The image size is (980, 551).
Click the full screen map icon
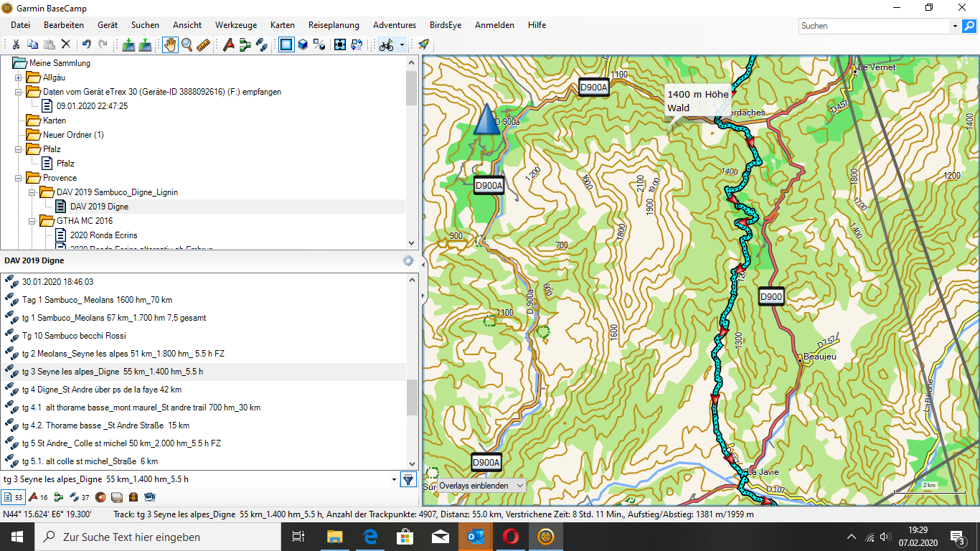tap(340, 44)
